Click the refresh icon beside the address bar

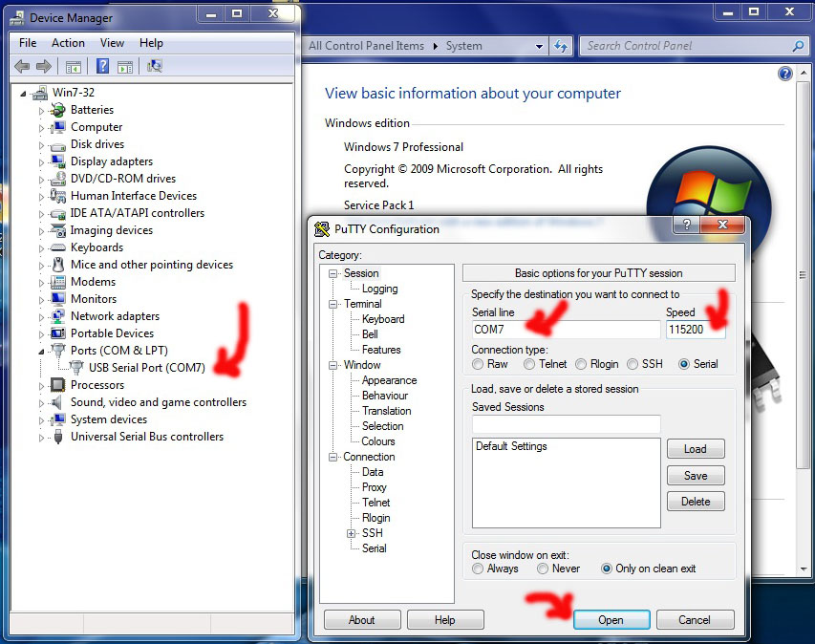[x=560, y=46]
